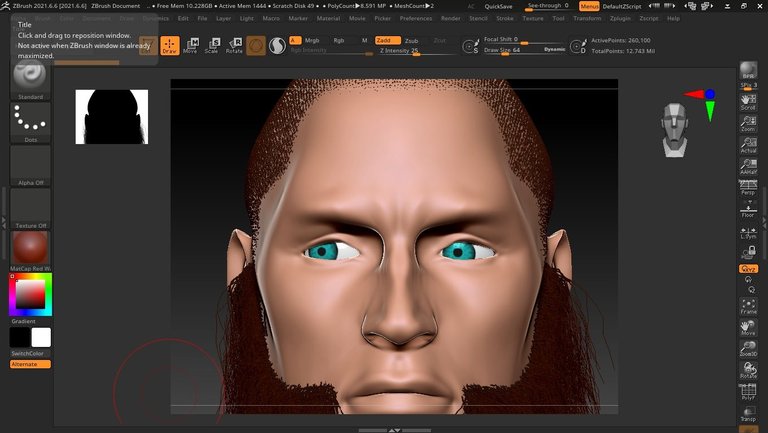The image size is (768, 433).
Task: Toggle XYZ rotation mode
Action: (x=748, y=268)
